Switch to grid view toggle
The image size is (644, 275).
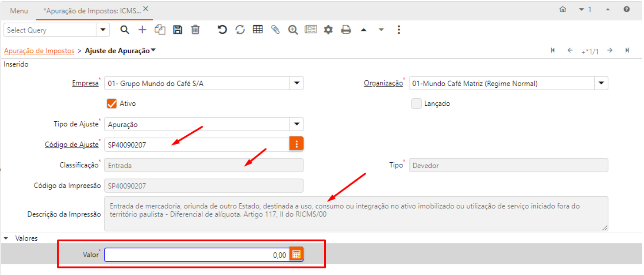[x=258, y=30]
